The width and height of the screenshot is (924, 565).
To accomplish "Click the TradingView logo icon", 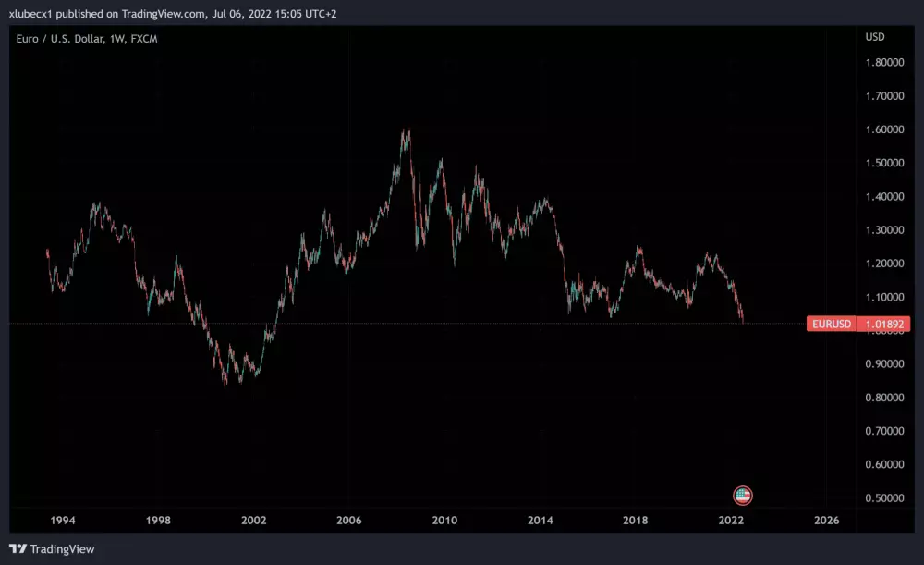I will (18, 548).
